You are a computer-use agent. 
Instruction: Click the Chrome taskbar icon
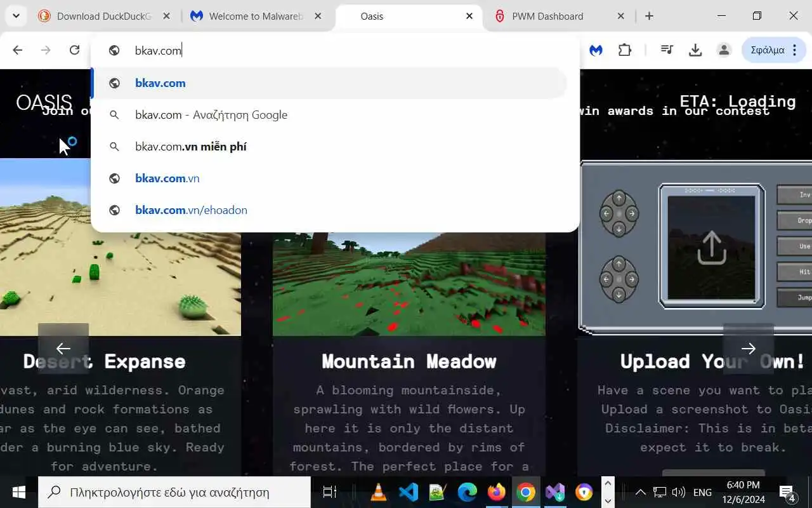525,492
